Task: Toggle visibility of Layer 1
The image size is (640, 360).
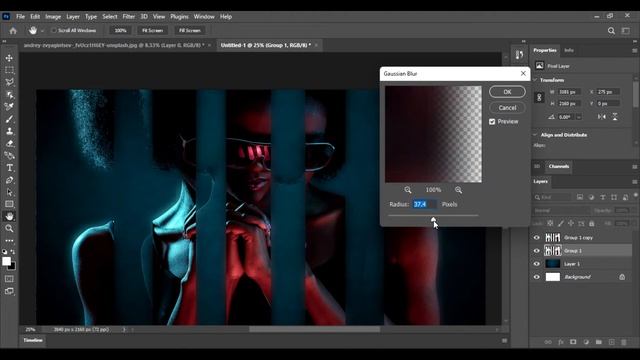Action: coord(537,264)
